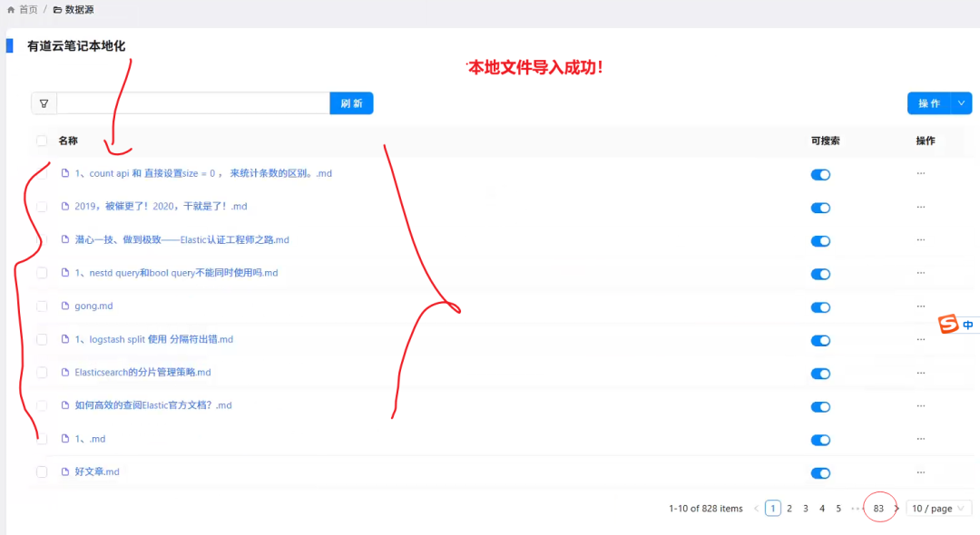The width and height of the screenshot is (980, 535).
Task: Open the 首页 breadcrumb link
Action: click(28, 9)
